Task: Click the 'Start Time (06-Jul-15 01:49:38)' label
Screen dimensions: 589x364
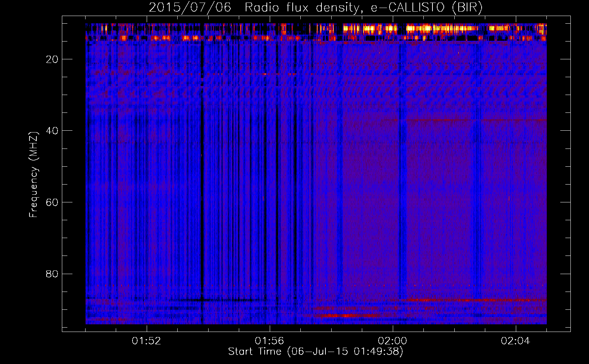Action: (316, 352)
